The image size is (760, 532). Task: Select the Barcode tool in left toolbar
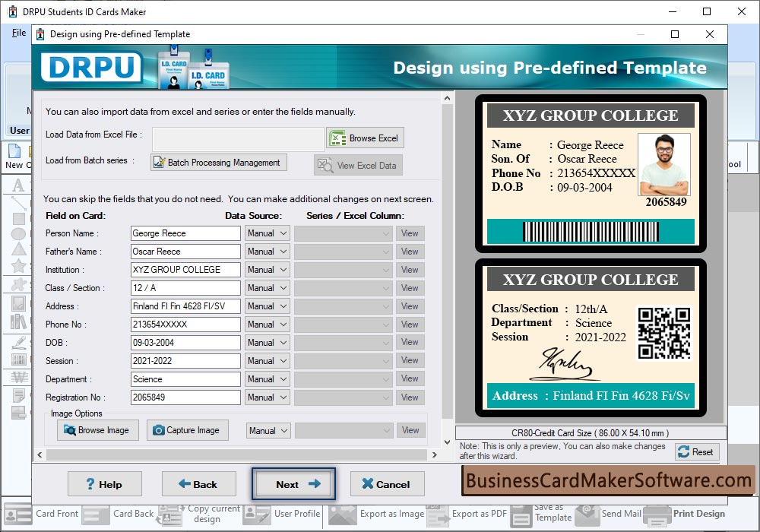(18, 359)
